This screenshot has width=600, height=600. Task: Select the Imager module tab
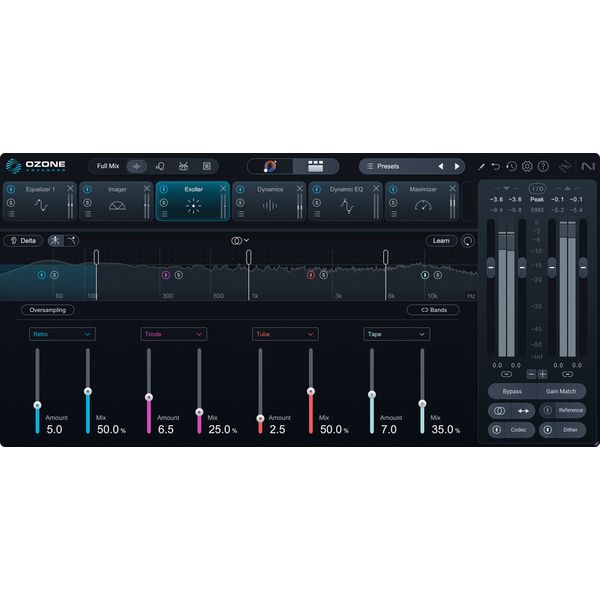[117, 201]
